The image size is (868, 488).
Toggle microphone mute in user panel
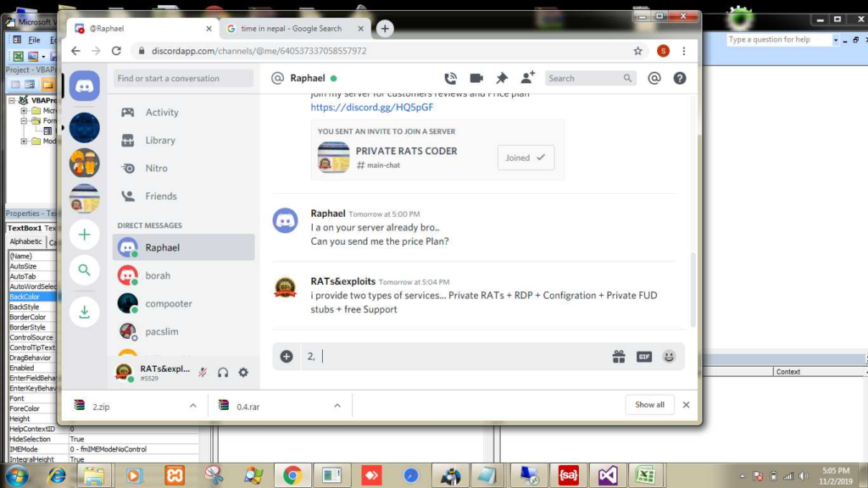point(203,373)
